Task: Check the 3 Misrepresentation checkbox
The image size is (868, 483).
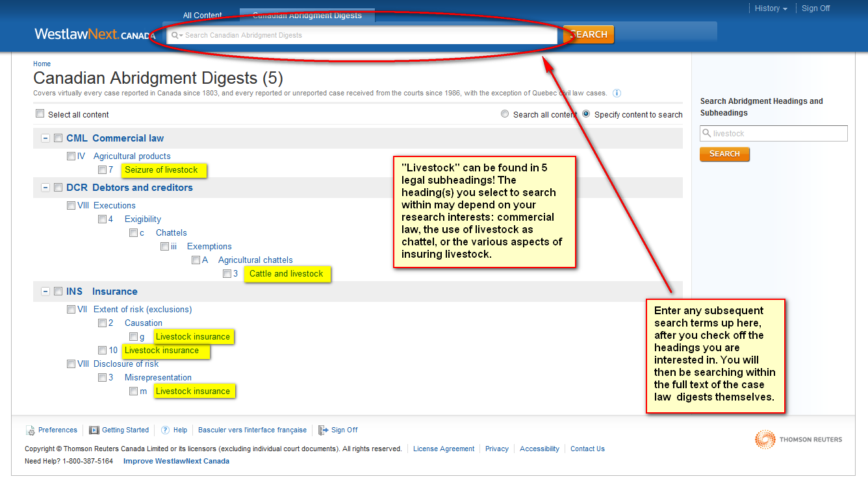Action: tap(102, 377)
